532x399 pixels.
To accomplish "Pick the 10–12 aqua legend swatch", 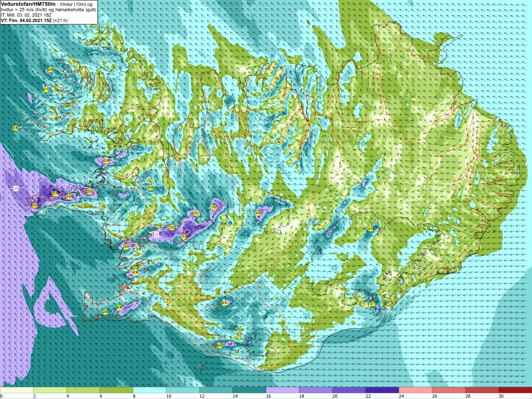I will pos(183,390).
